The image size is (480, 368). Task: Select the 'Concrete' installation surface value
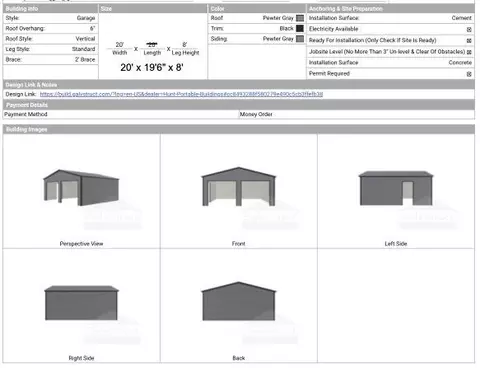(x=460, y=63)
